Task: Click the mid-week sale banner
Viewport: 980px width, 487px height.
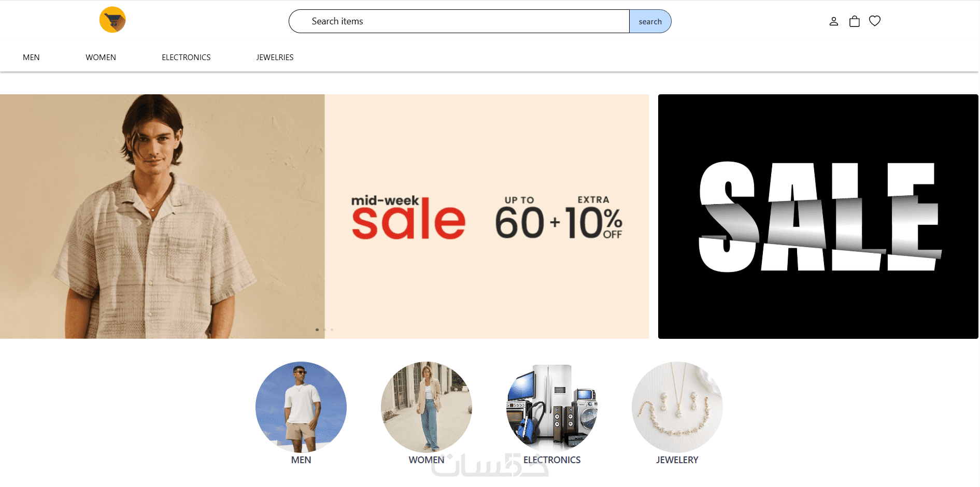Action: pos(324,217)
